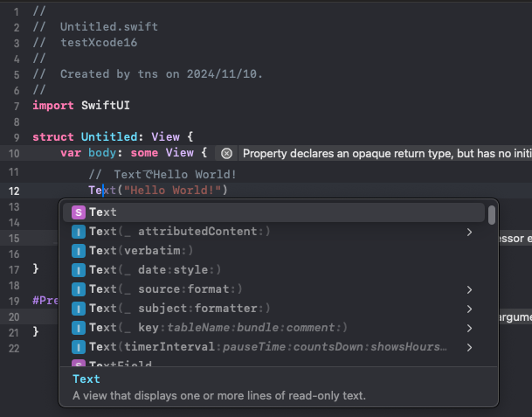532x417 pixels.
Task: Expand the chevron on the attributedContent row
Action: 469,232
